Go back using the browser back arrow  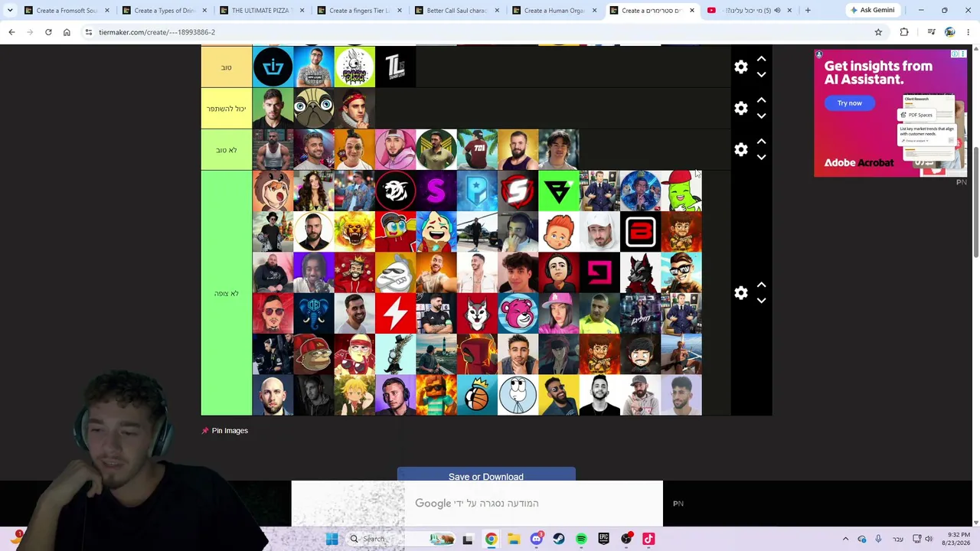11,32
